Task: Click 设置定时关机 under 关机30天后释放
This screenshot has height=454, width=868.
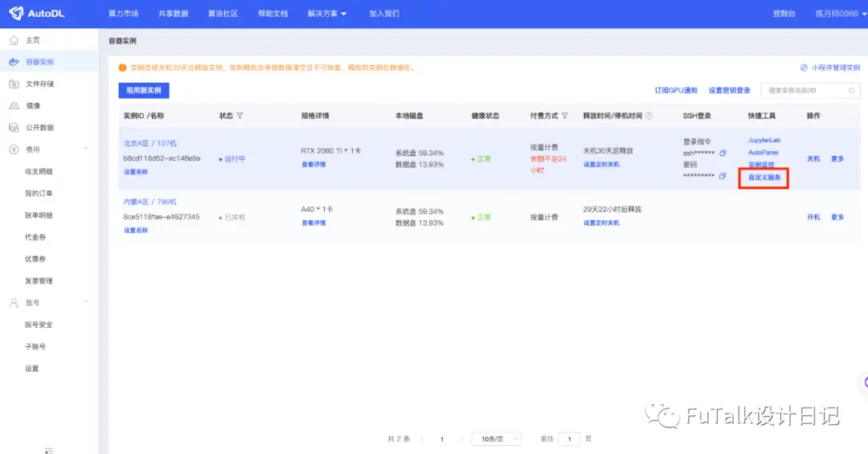Action: pyautogui.click(x=601, y=165)
